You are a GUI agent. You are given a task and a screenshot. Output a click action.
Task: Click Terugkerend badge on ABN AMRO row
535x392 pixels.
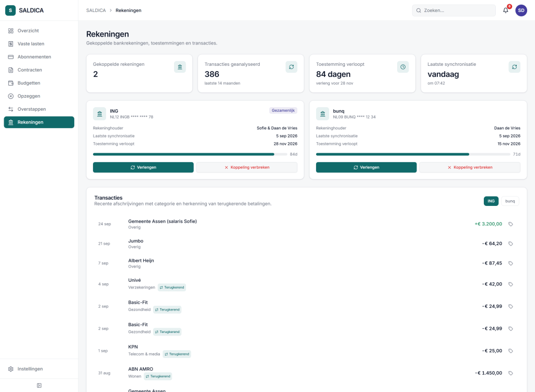(x=158, y=376)
